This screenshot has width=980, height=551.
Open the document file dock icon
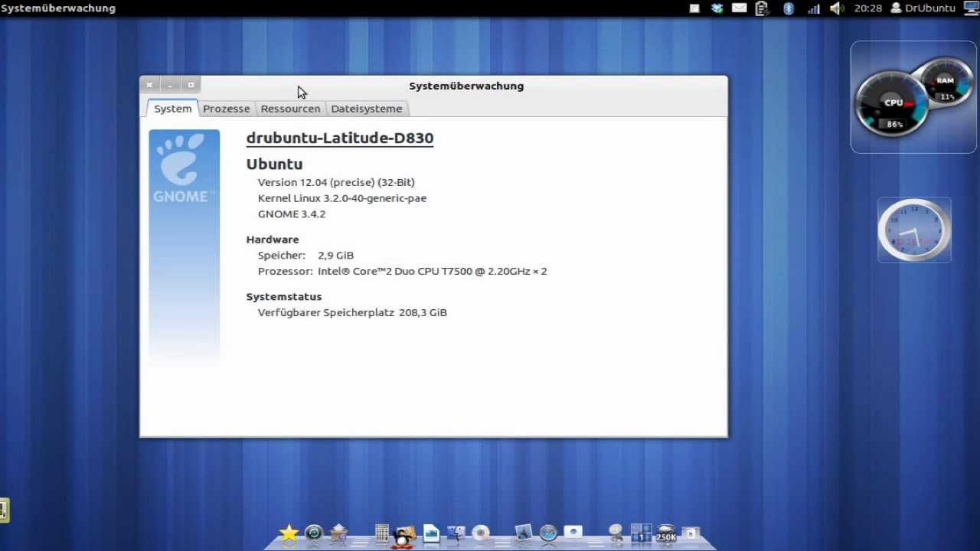tap(431, 533)
